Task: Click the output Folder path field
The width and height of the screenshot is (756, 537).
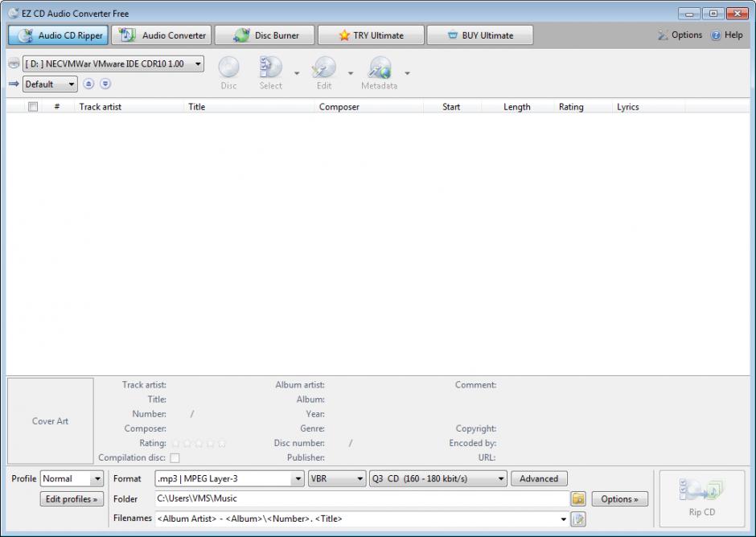Action: 362,499
